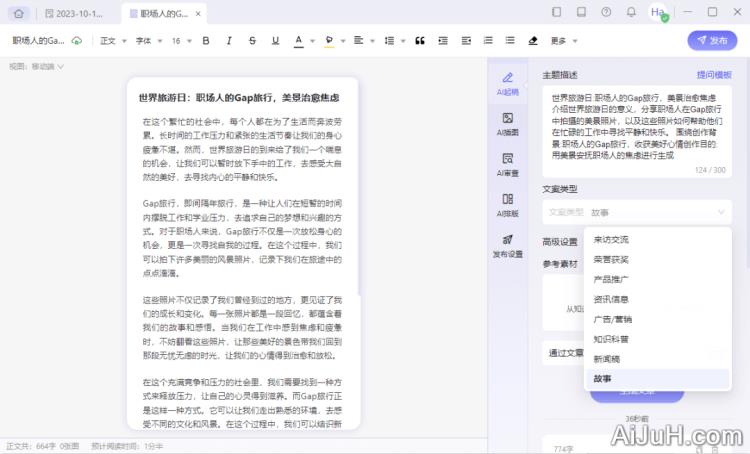Open the font size 16 dropdown
The height and width of the screenshot is (454, 750).
(x=181, y=41)
